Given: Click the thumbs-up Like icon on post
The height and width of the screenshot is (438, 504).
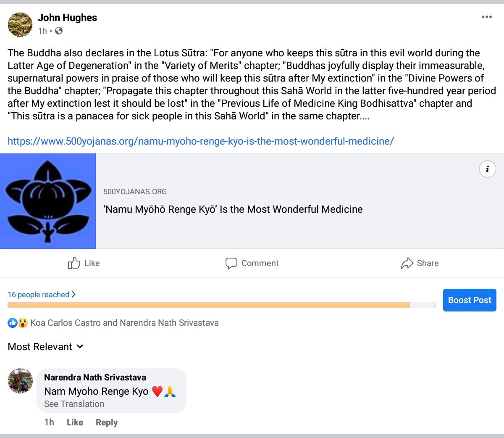Looking at the screenshot, I should click(x=74, y=263).
